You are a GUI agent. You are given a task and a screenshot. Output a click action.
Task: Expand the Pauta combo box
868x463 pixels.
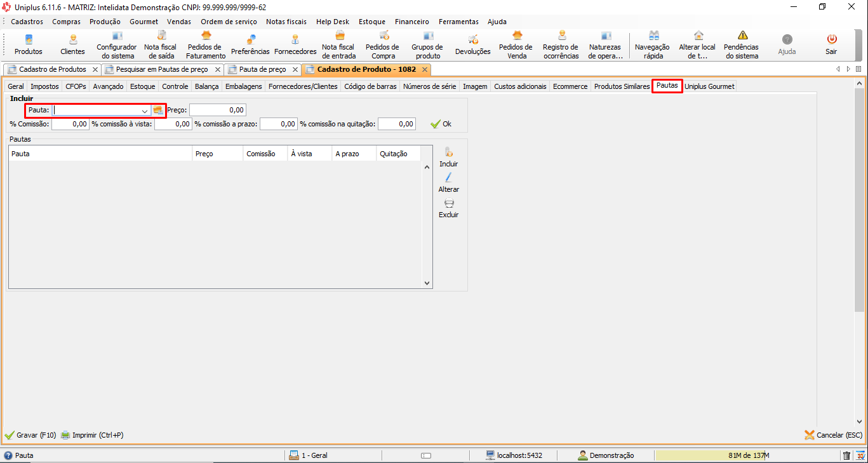point(145,111)
